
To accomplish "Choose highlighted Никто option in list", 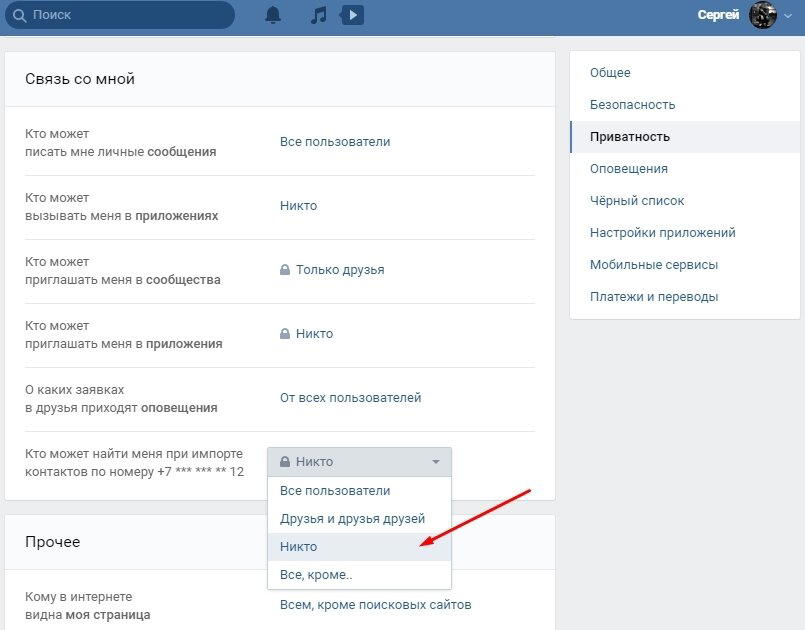I will [x=359, y=547].
